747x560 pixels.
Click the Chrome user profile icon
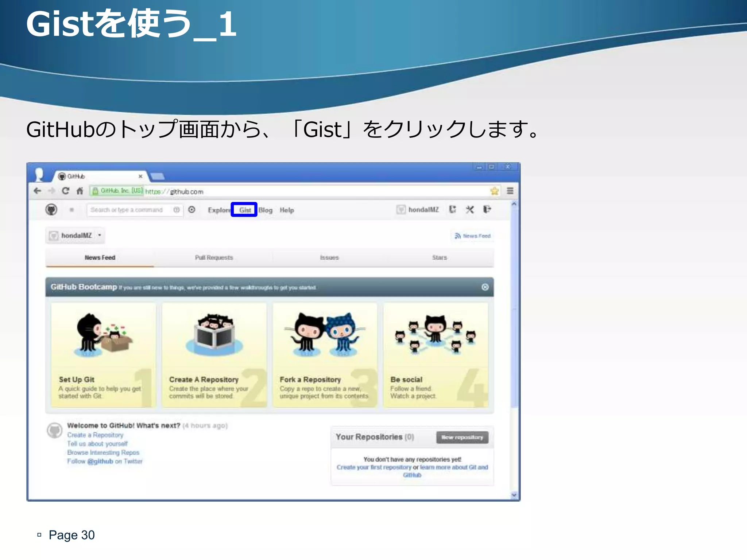39,174
